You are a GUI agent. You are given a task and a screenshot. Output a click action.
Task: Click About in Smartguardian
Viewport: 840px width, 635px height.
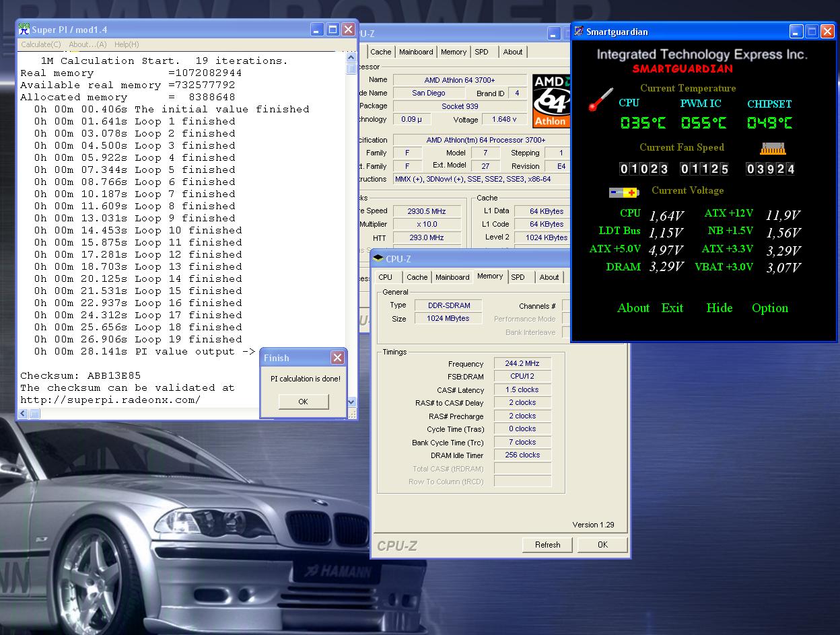tap(633, 308)
